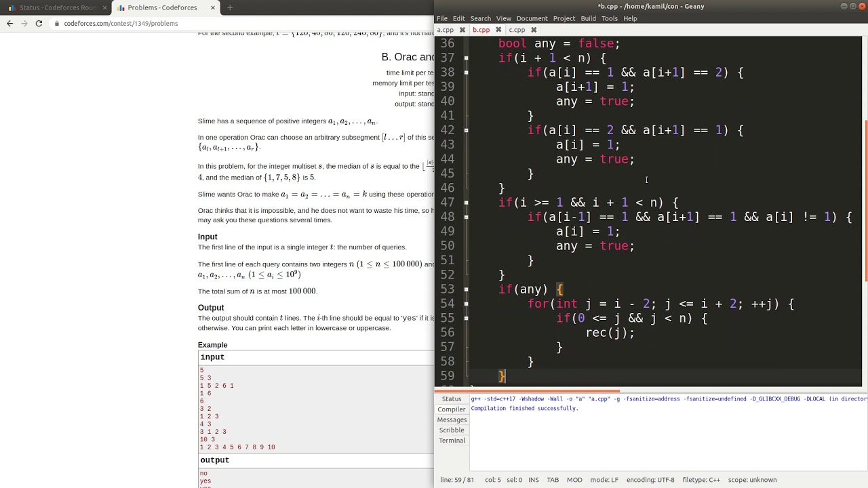Click status bar 'encoding: UTF-8' entry

coord(650,480)
